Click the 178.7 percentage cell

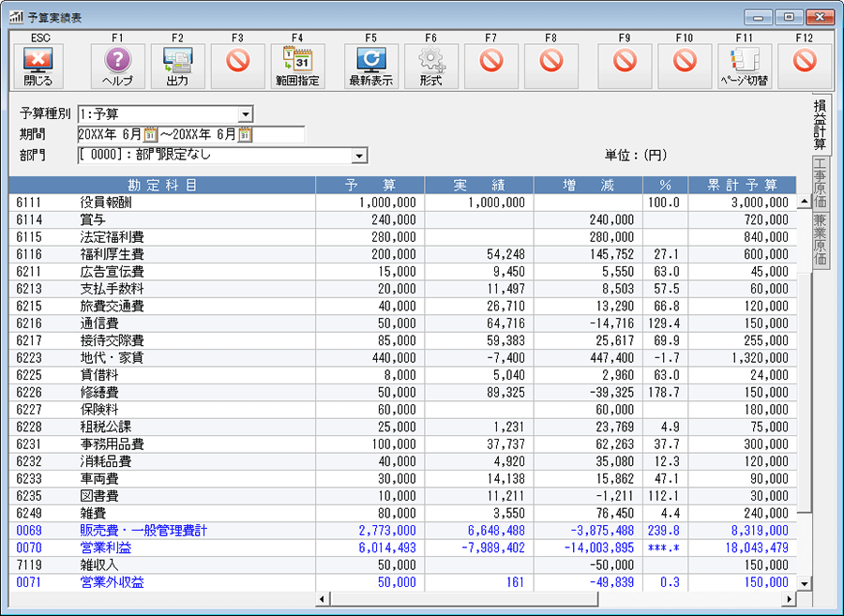coord(664,392)
